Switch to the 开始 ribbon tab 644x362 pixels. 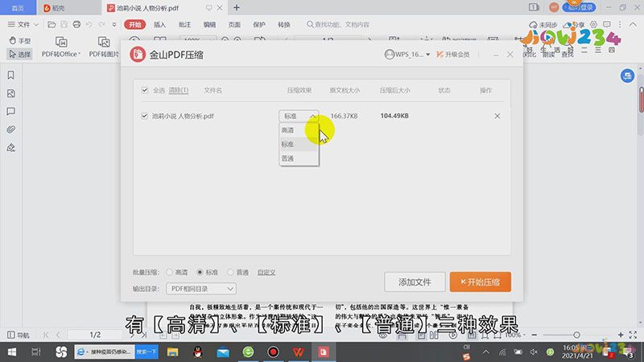pos(134,25)
